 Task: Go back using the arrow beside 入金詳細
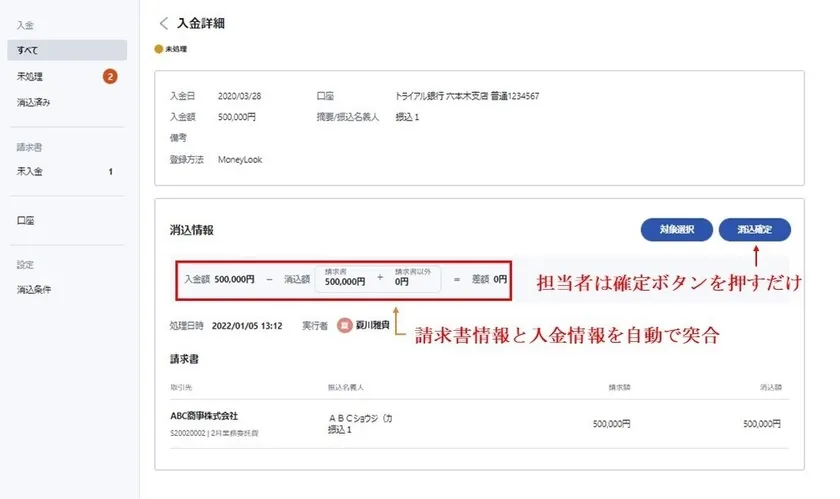tap(164, 23)
